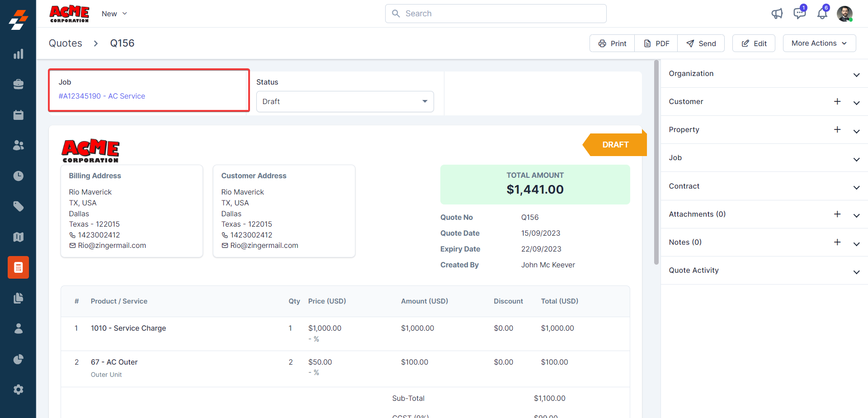Open the calendar icon in sidebar

[18, 115]
